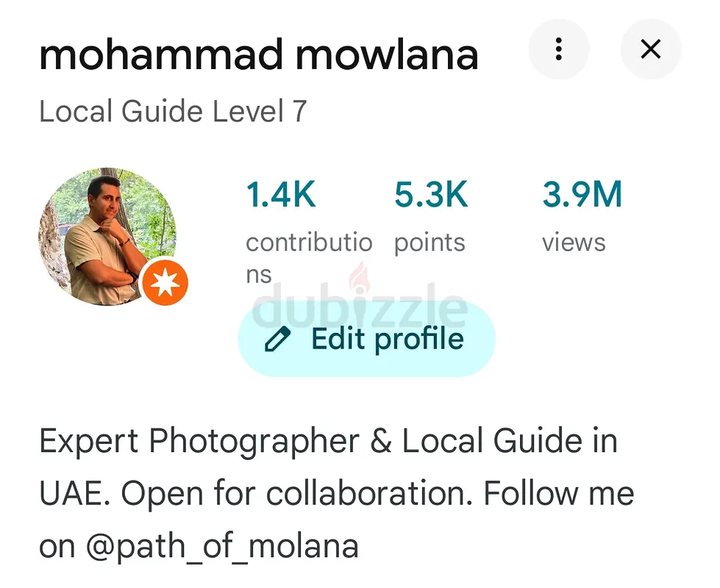720x588 pixels.
Task: Select the 'views' label under 3.9M
Action: click(574, 243)
